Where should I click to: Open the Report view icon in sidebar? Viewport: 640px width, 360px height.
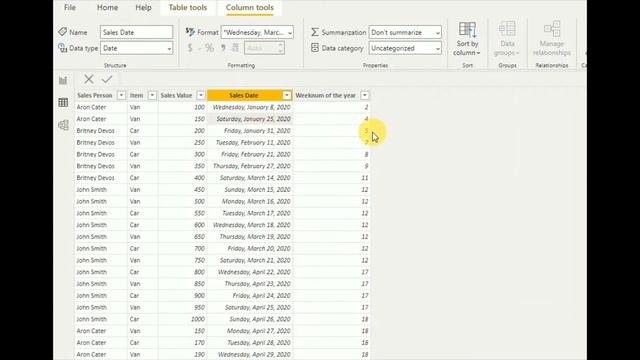click(x=63, y=80)
